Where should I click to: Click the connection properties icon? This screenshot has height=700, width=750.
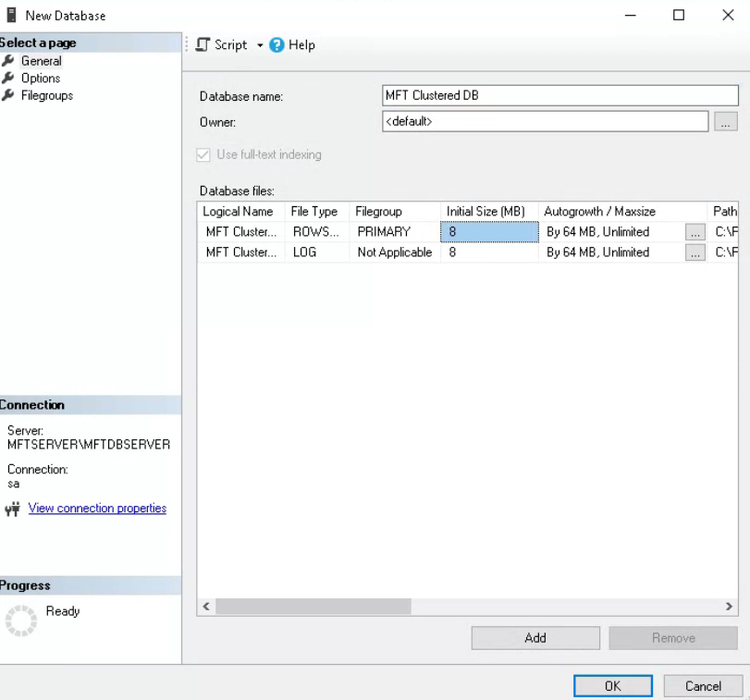[12, 509]
